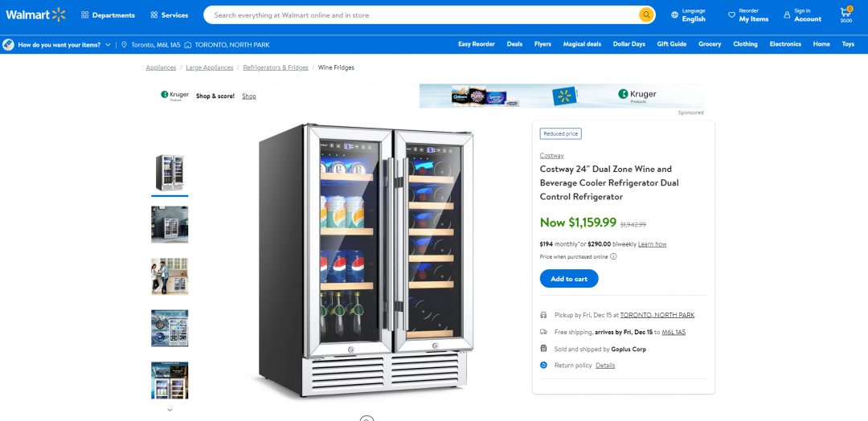The width and height of the screenshot is (868, 421).
Task: Click the Add to cart button
Action: click(568, 279)
